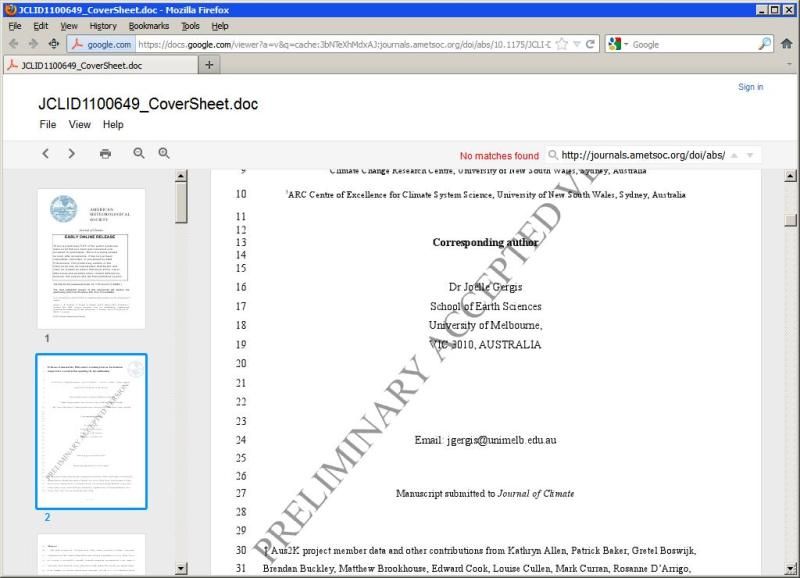The width and height of the screenshot is (800, 578).
Task: Open the document viewer Help menu
Action: coord(113,124)
